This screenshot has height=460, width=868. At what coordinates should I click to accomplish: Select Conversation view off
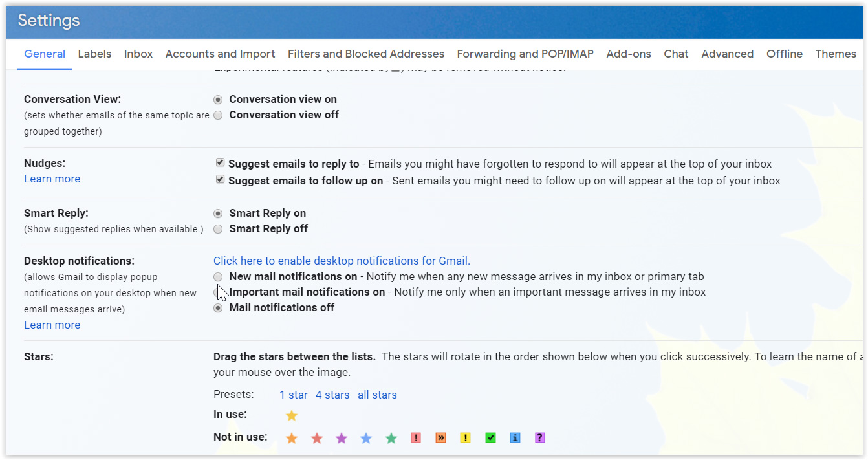(x=218, y=115)
